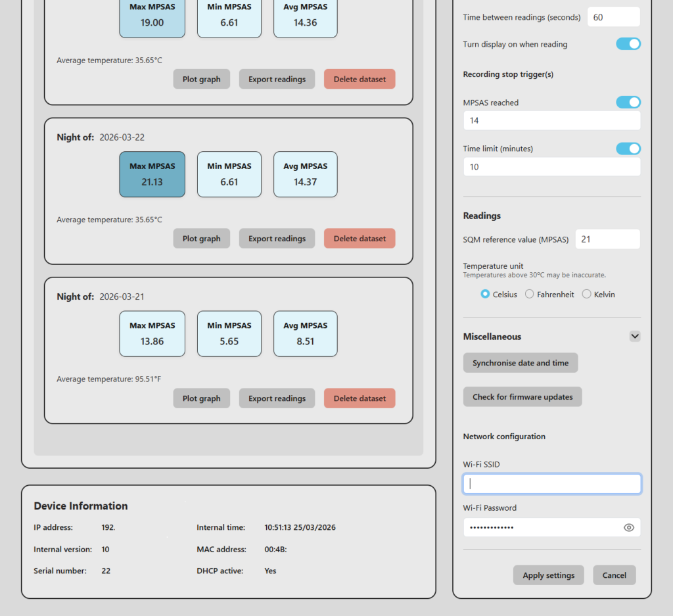
Task: Focus the SQM reference value field
Action: click(x=607, y=239)
